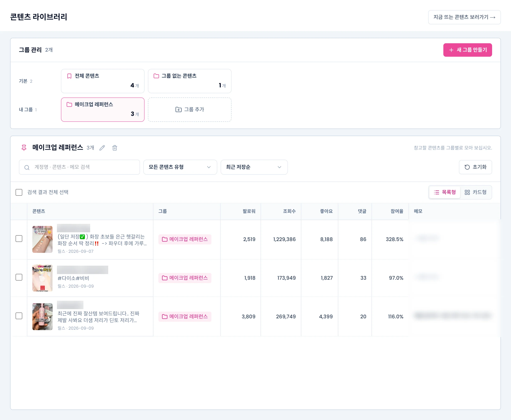Viewport: 511px width, 420px height.
Task: Open thumbnail of the 잘산템 reel
Action: tap(42, 317)
